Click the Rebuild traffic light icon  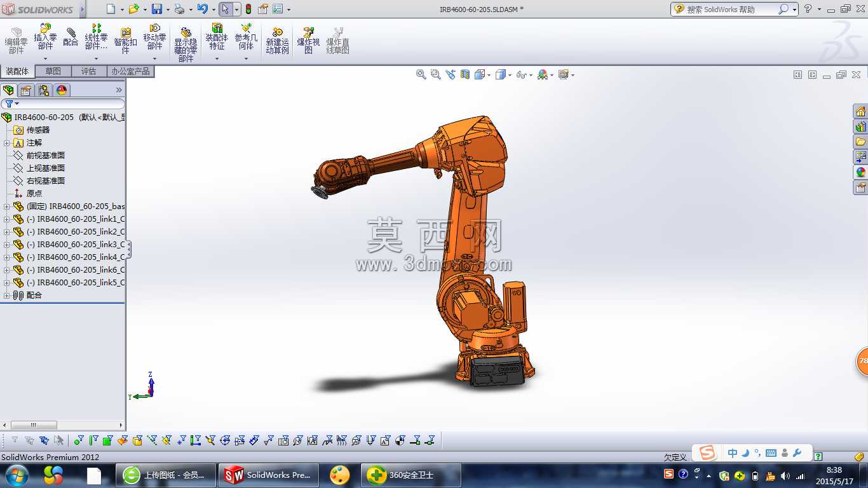[248, 9]
